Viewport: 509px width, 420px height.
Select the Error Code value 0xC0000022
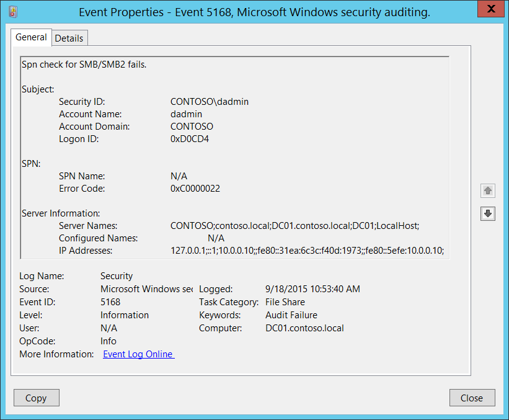(x=195, y=189)
